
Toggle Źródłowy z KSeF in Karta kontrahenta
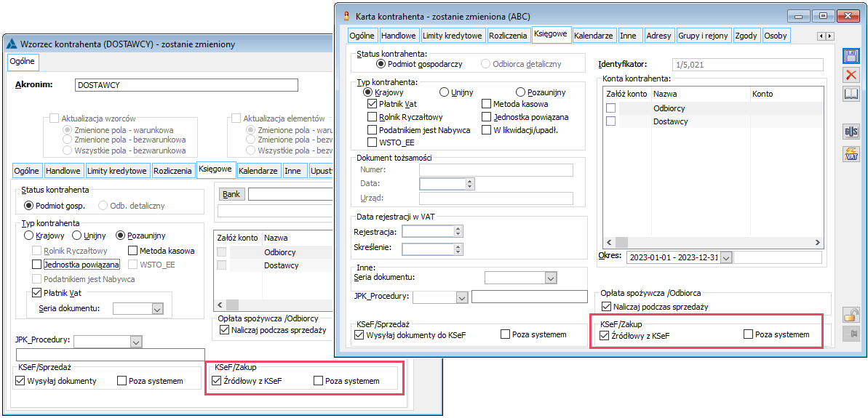(x=605, y=334)
